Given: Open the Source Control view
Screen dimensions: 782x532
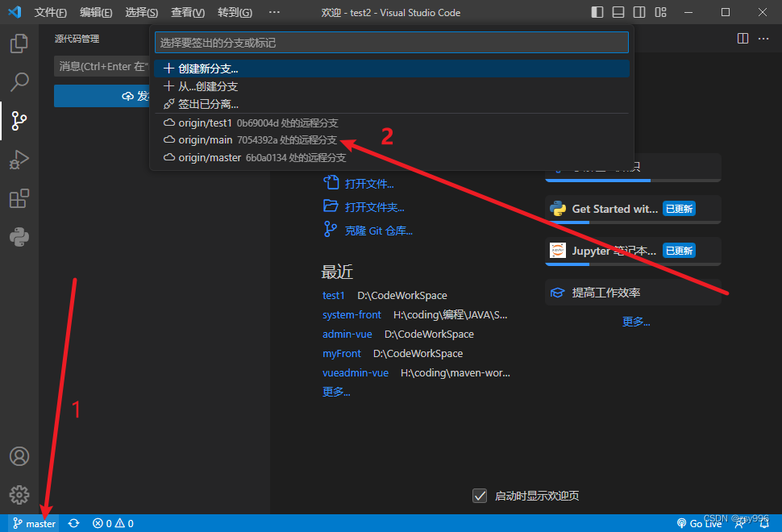Looking at the screenshot, I should coord(19,121).
